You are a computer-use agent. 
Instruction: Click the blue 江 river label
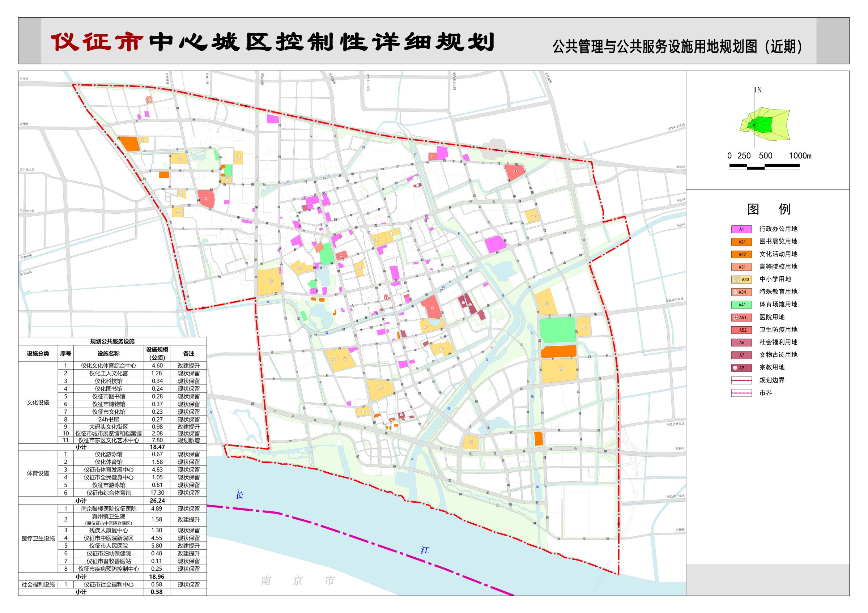[425, 550]
